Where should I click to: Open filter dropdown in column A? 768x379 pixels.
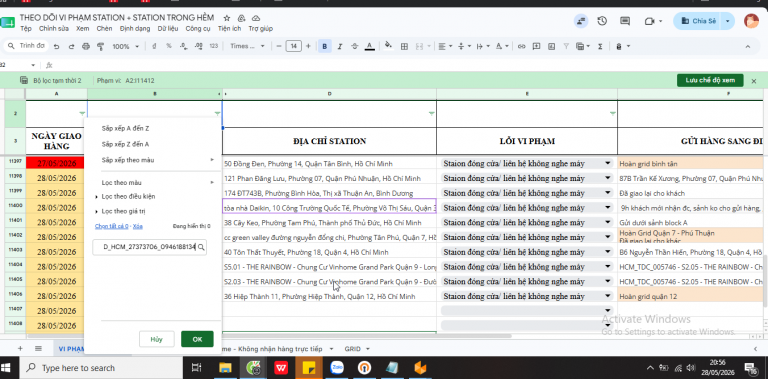pyautogui.click(x=82, y=114)
